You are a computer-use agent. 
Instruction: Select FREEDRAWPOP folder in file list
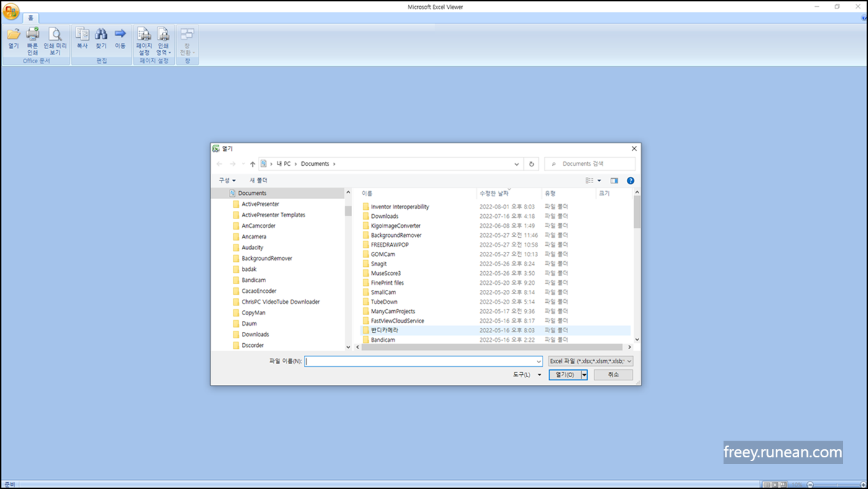[389, 244]
